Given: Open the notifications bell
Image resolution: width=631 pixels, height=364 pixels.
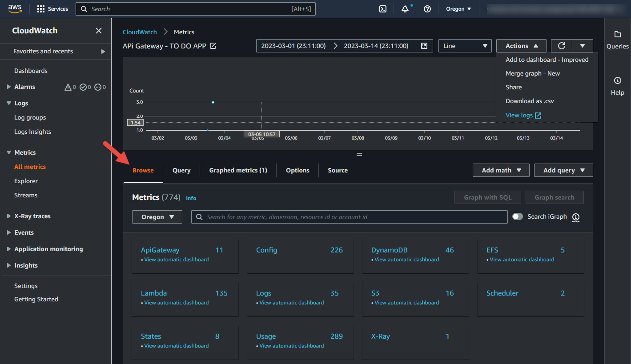Looking at the screenshot, I should point(405,9).
